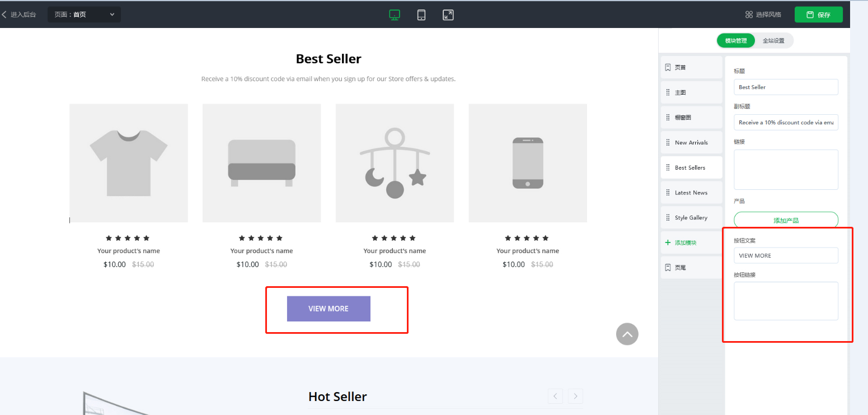Select the Latest News module
Image resolution: width=868 pixels, height=415 pixels.
[x=691, y=193]
